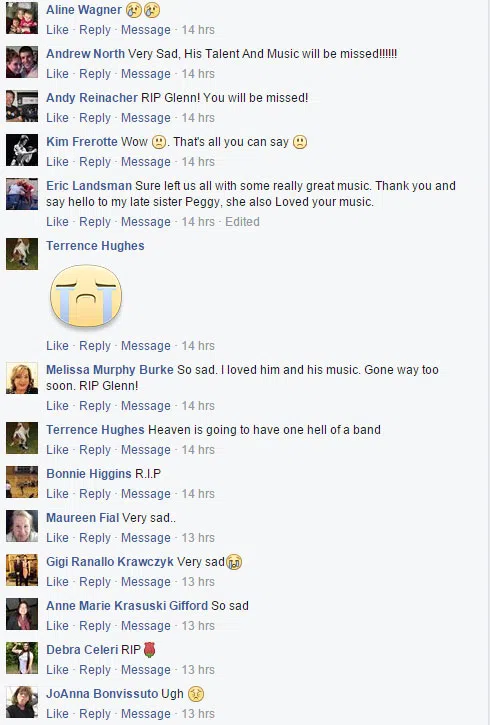
Task: Click crying emoji in Gigi Ranallo Krawczyk's comment
Action: tap(234, 562)
